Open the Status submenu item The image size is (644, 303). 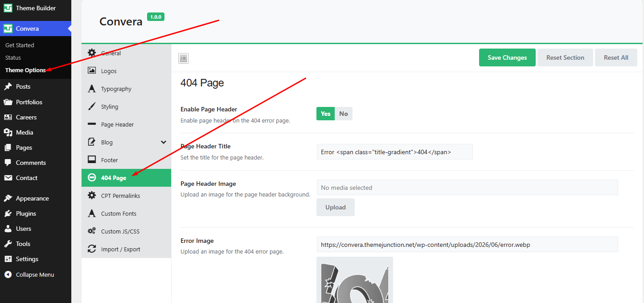[x=13, y=57]
